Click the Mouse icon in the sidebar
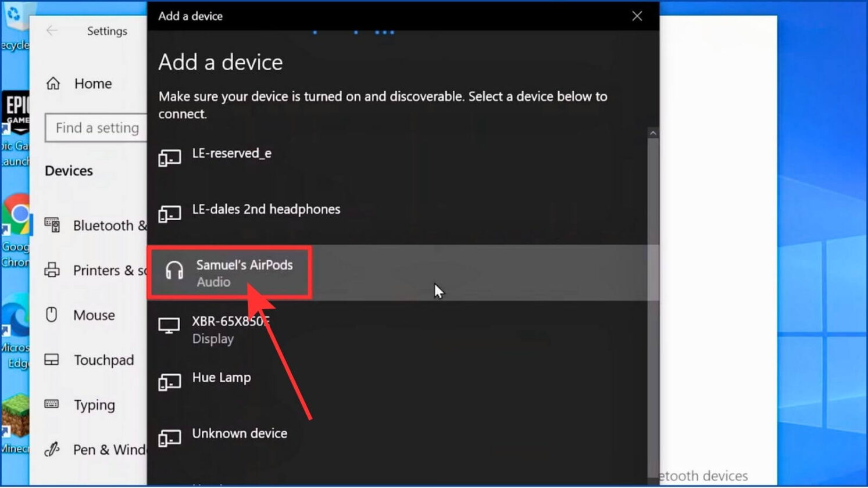 coord(52,315)
